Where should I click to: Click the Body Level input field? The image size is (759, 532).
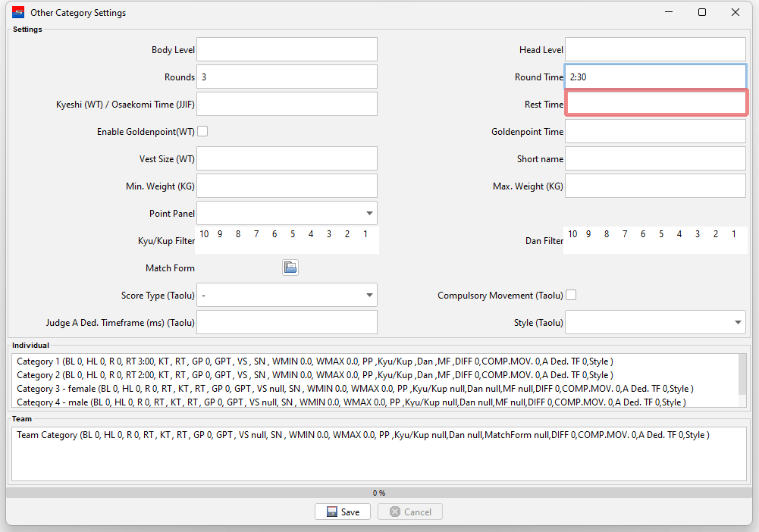tap(287, 49)
